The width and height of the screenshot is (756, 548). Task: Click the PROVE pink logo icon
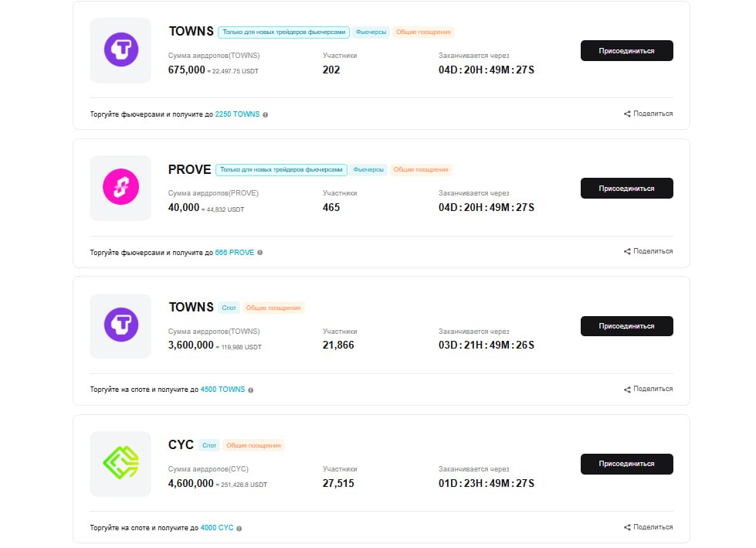click(120, 187)
